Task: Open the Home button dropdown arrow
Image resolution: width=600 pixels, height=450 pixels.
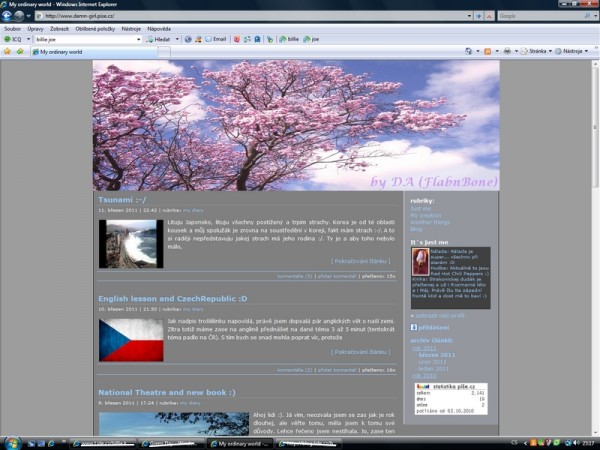Action: (x=478, y=51)
